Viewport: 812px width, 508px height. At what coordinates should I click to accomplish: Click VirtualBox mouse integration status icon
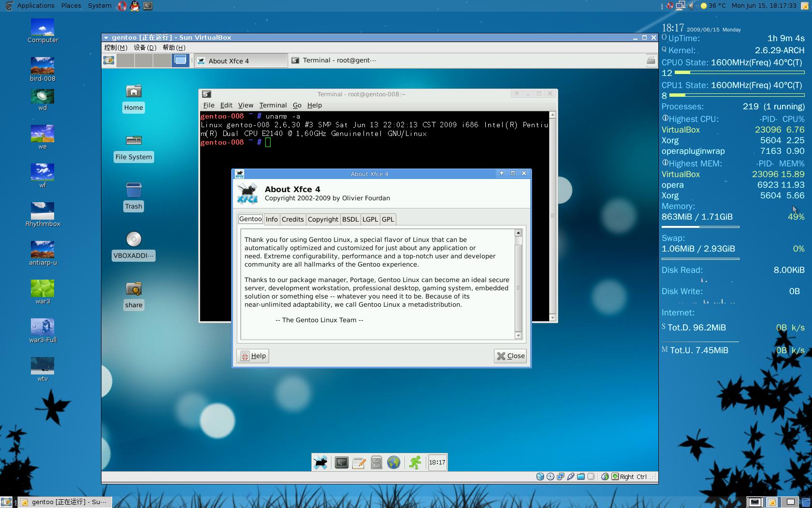(x=605, y=477)
